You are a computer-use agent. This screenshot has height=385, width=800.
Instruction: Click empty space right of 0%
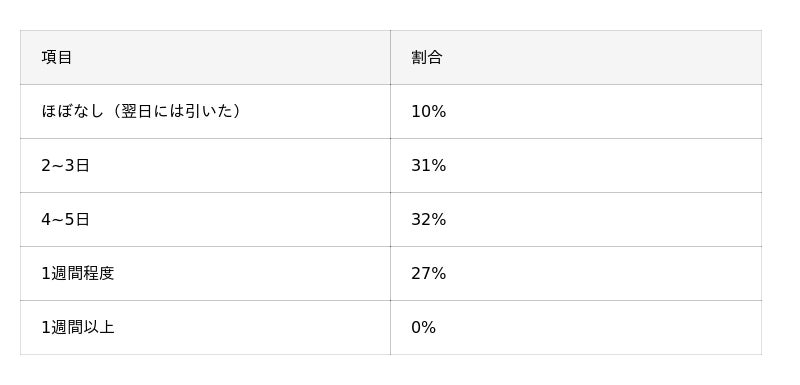pos(597,327)
